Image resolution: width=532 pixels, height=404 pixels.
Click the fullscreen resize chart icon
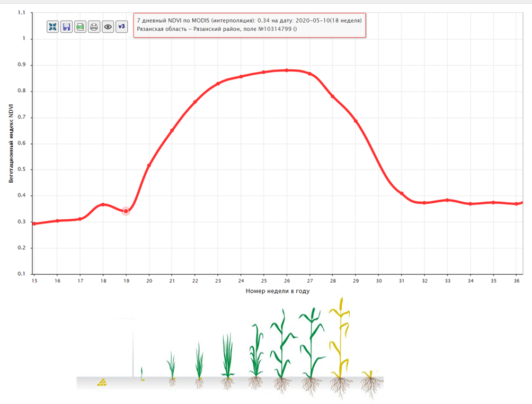[x=52, y=27]
